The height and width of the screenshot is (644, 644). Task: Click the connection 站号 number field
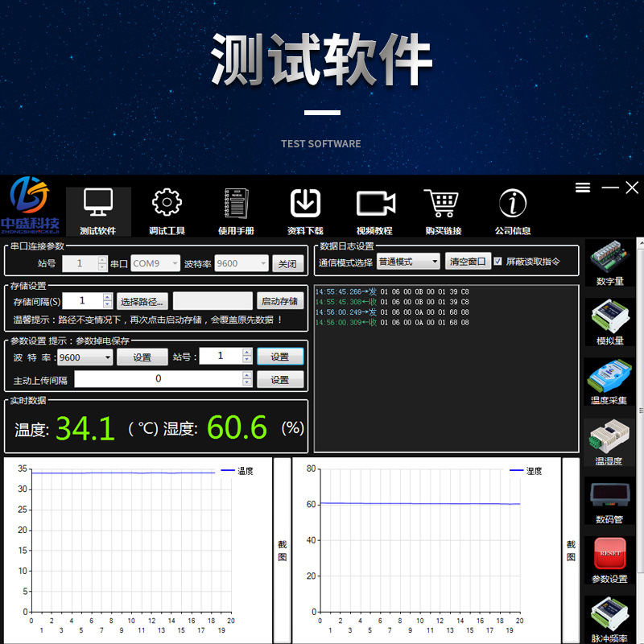tap(80, 263)
